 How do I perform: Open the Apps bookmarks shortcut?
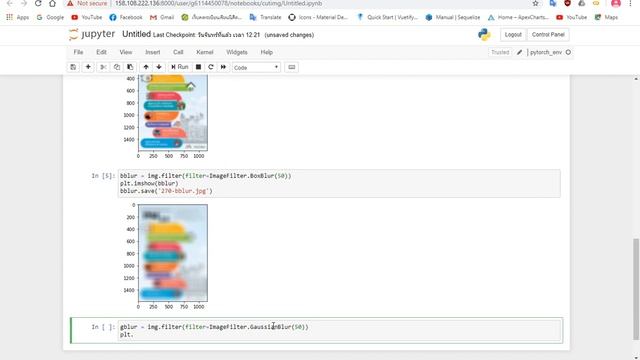click(18, 17)
